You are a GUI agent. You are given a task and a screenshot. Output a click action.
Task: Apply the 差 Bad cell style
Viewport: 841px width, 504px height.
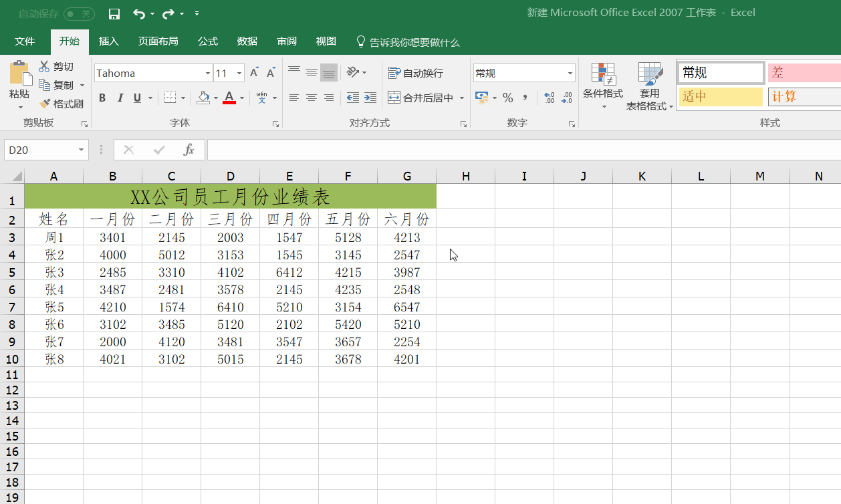point(804,72)
